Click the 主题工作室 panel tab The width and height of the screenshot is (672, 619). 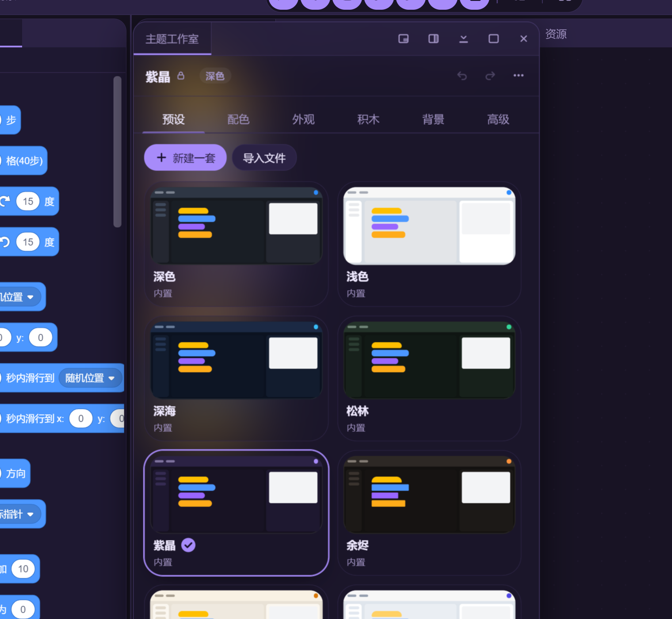(x=172, y=39)
